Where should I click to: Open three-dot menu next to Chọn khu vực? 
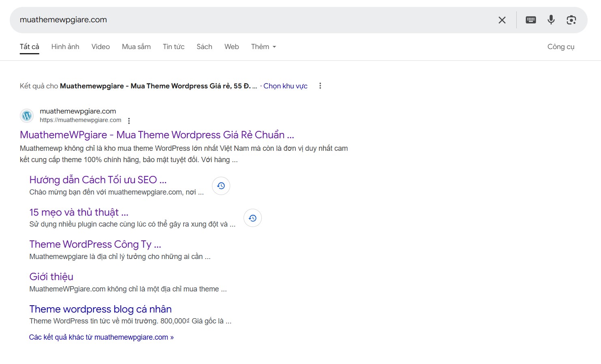(x=320, y=86)
